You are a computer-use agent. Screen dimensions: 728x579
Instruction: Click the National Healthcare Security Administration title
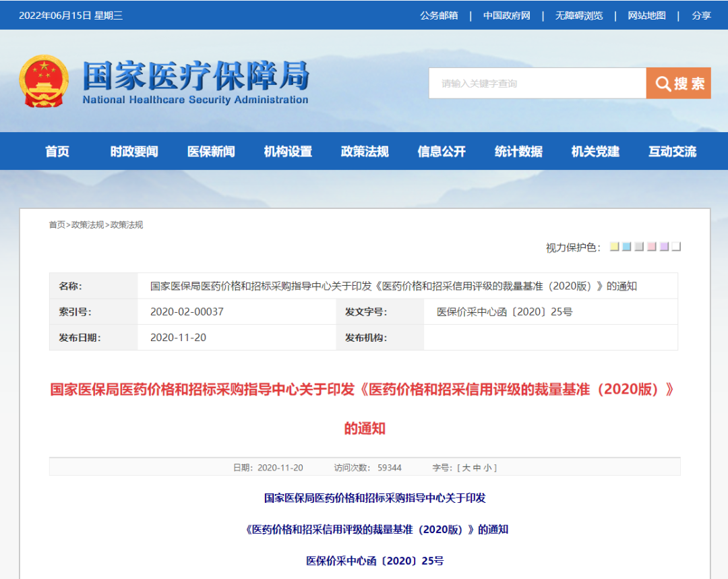click(195, 82)
